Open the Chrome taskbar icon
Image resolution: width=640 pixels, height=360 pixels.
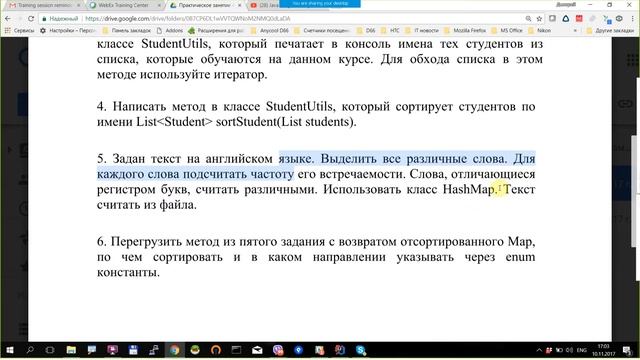(174, 350)
